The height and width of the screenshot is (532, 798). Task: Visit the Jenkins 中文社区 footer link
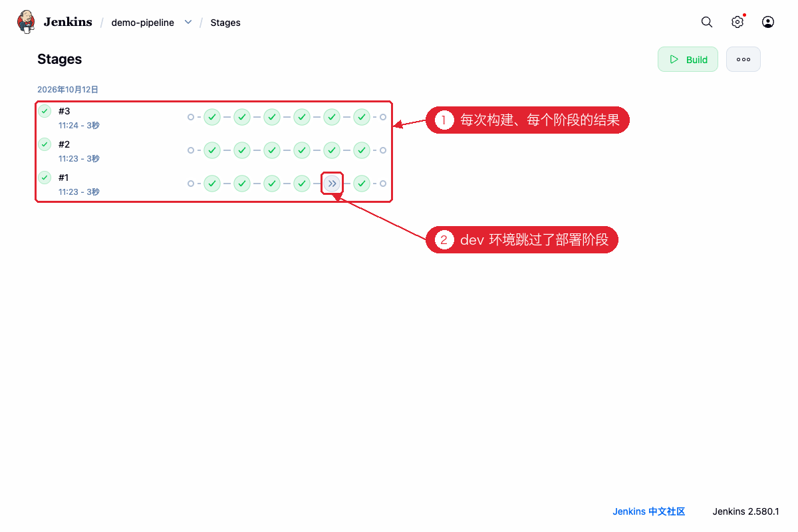click(649, 511)
